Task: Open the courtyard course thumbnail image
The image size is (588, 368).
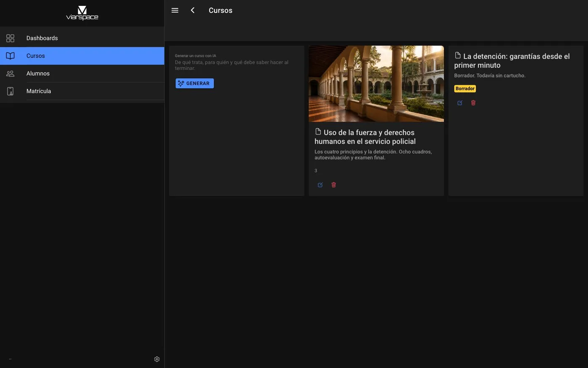Action: pyautogui.click(x=376, y=84)
